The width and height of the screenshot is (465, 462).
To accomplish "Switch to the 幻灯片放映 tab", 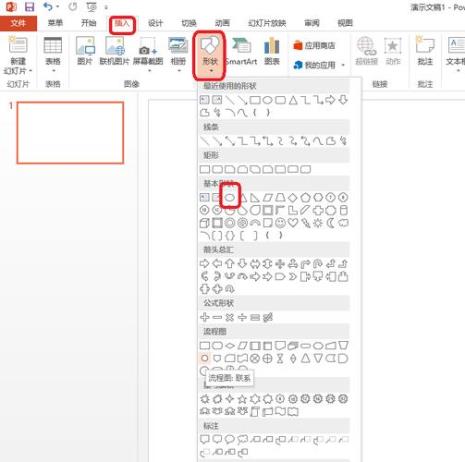I will pyautogui.click(x=267, y=23).
